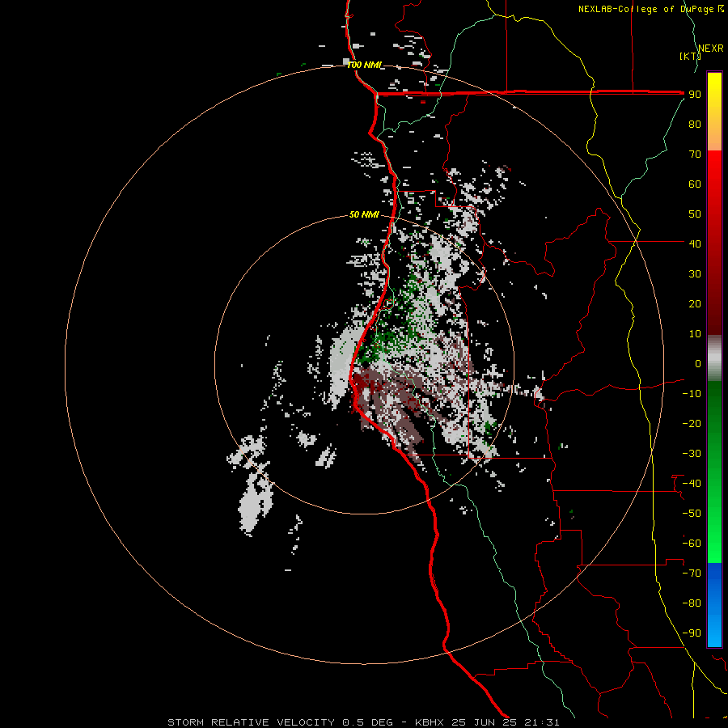The width and height of the screenshot is (728, 728).
Task: Click the -10 value on velocity scale
Action: tap(692, 394)
